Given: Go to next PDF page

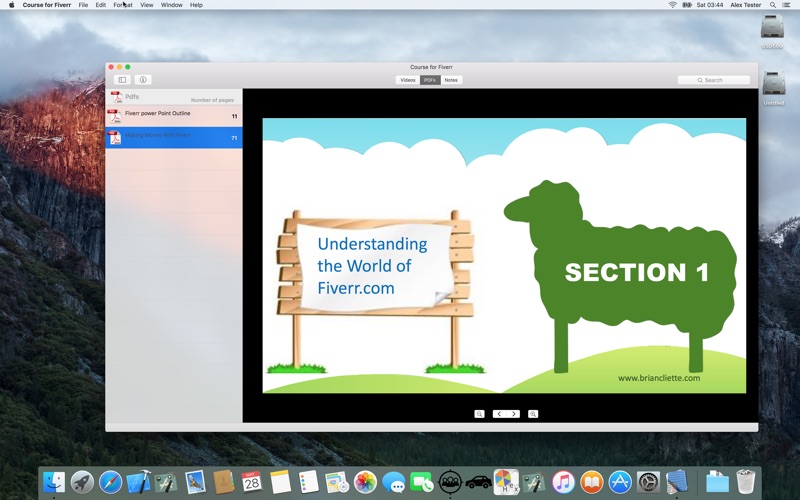Looking at the screenshot, I should coord(513,414).
